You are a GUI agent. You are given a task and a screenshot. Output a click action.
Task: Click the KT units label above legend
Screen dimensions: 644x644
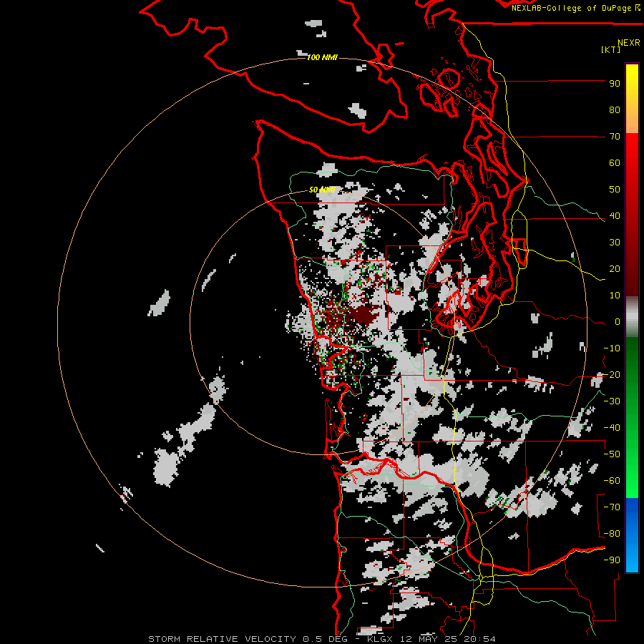[x=611, y=49]
